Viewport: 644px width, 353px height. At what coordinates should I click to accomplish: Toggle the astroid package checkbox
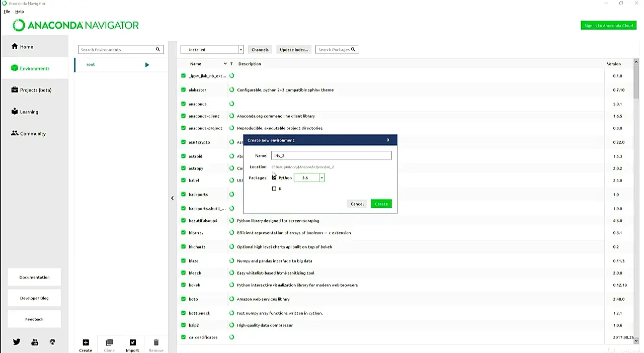(x=184, y=156)
